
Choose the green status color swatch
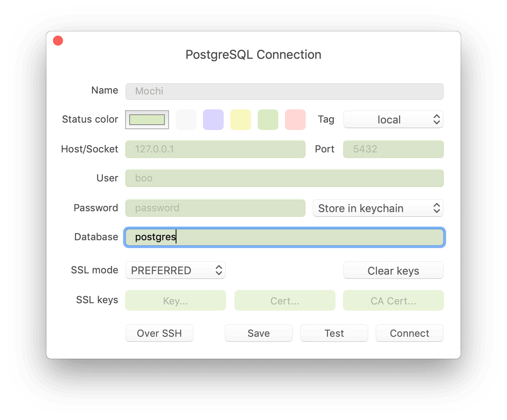pyautogui.click(x=268, y=120)
